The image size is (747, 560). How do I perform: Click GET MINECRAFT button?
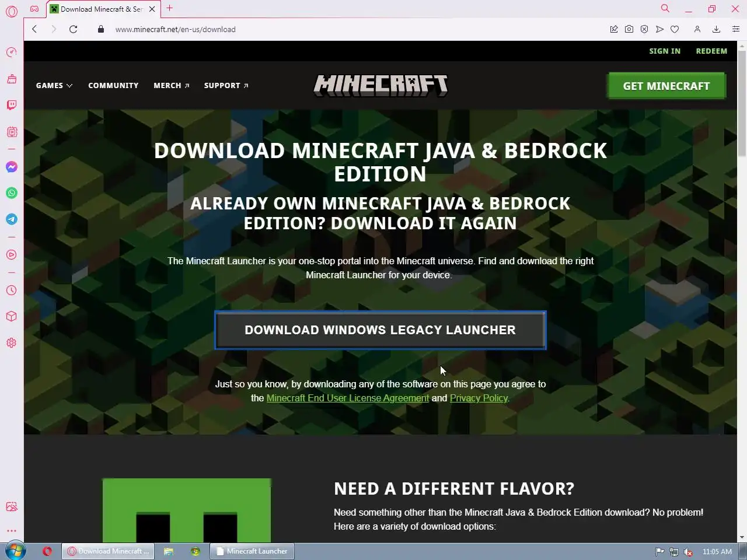tap(666, 86)
